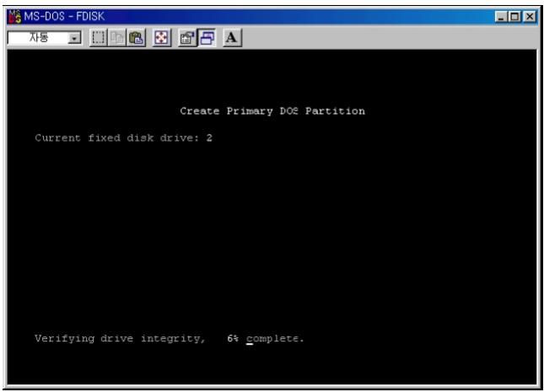Toggle the Background toolbar button

pos(207,37)
